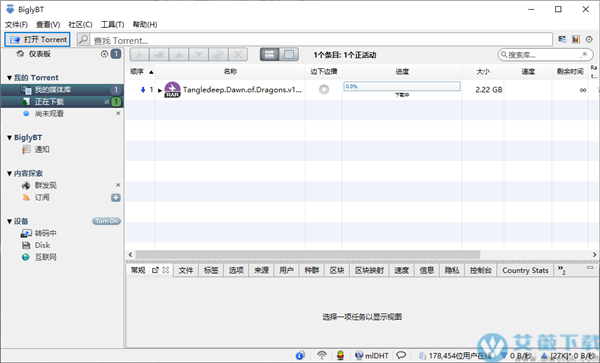
Task: Collapse the Content Discovery (内容探索) section
Action: pos(9,174)
